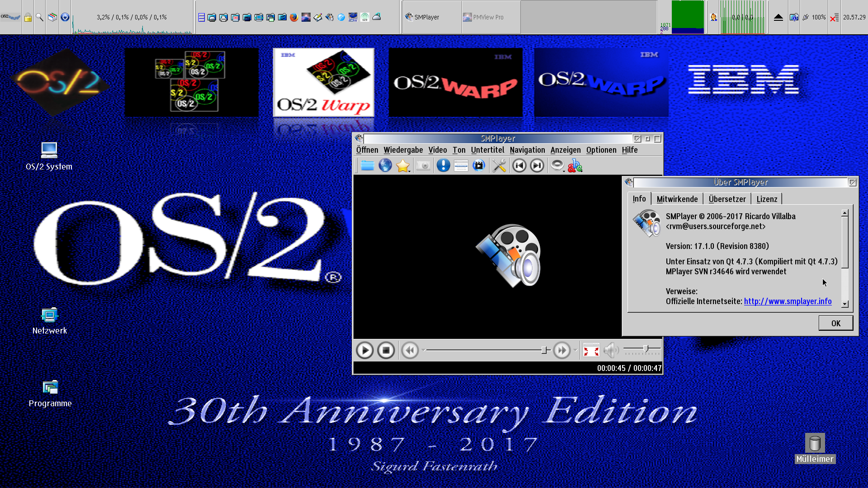Viewport: 868px width, 488px height.
Task: Take a screenshot with the camera icon
Action: click(424, 166)
